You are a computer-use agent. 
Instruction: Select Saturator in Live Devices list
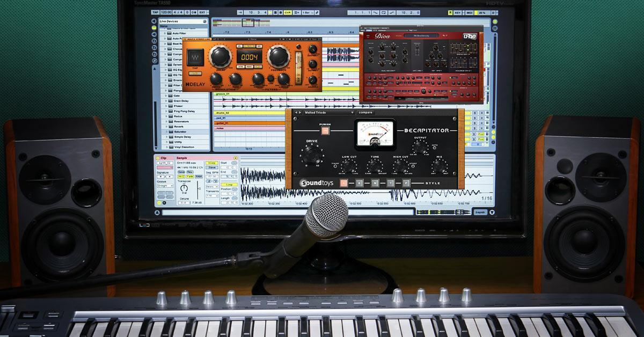point(181,131)
